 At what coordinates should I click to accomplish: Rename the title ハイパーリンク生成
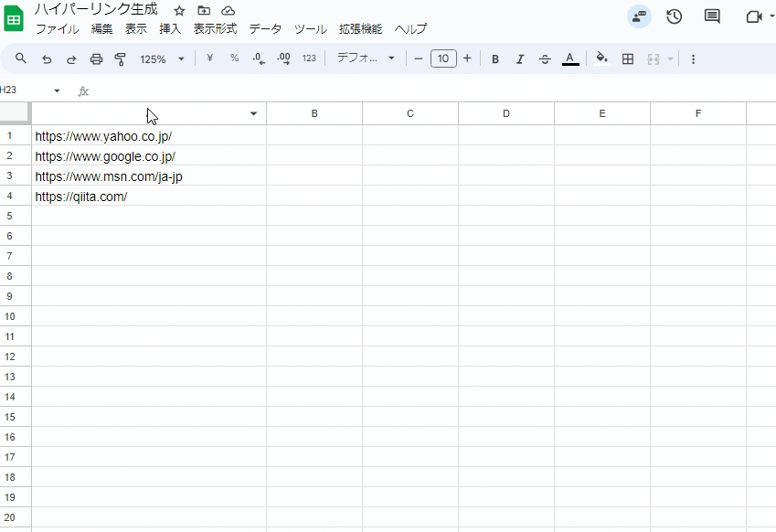(x=96, y=9)
